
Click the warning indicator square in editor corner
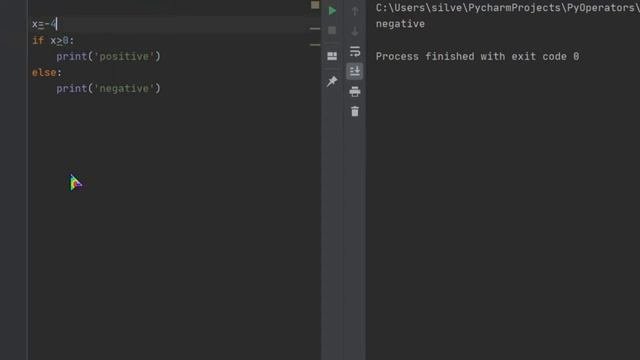click(x=315, y=5)
